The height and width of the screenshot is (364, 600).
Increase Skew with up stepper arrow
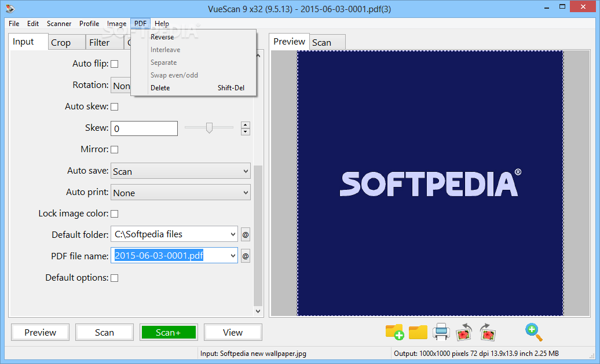click(x=246, y=124)
